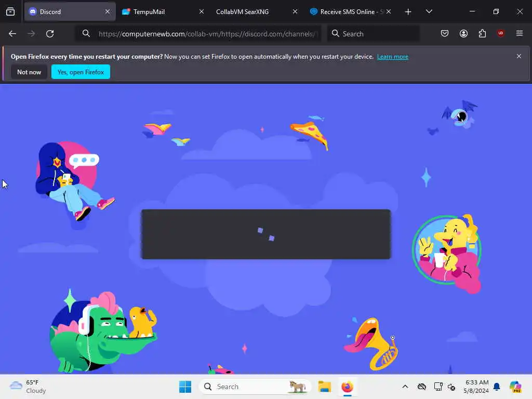Viewport: 532px width, 399px height.
Task: Click the Not now button
Action: (x=29, y=72)
